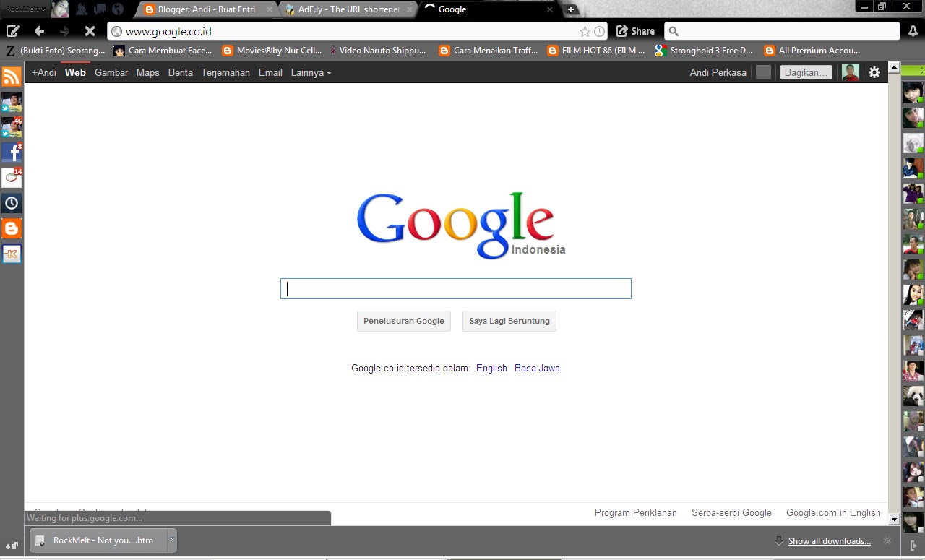This screenshot has width=925, height=560.
Task: Open the Twitter app with 46 badge
Action: (12, 127)
